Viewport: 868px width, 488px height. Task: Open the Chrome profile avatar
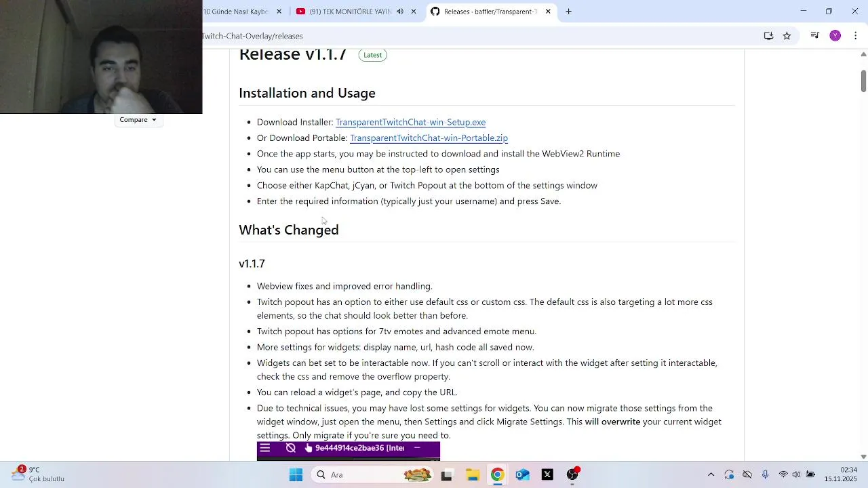point(835,36)
